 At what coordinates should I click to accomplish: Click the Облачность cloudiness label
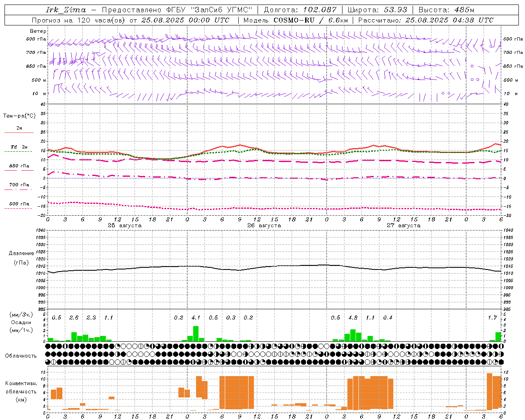coord(21,356)
